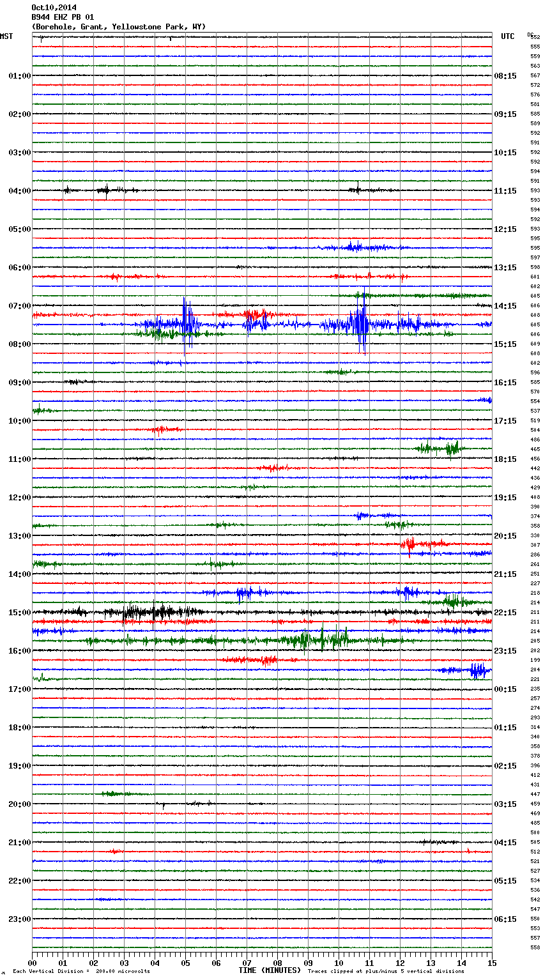This screenshot has height=980, width=543.
Task: Select minute tick label 10 on bottom axis
Action: [x=339, y=963]
